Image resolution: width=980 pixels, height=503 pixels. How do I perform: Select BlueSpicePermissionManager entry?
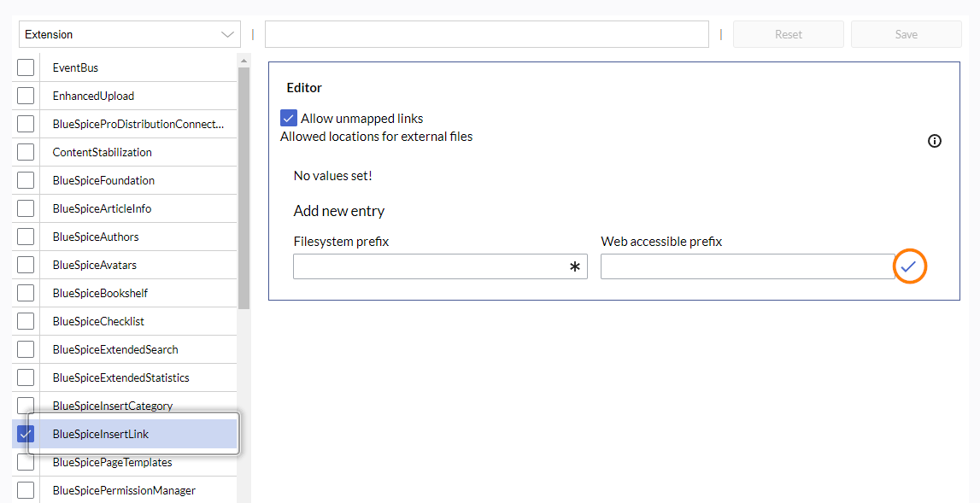click(x=123, y=490)
